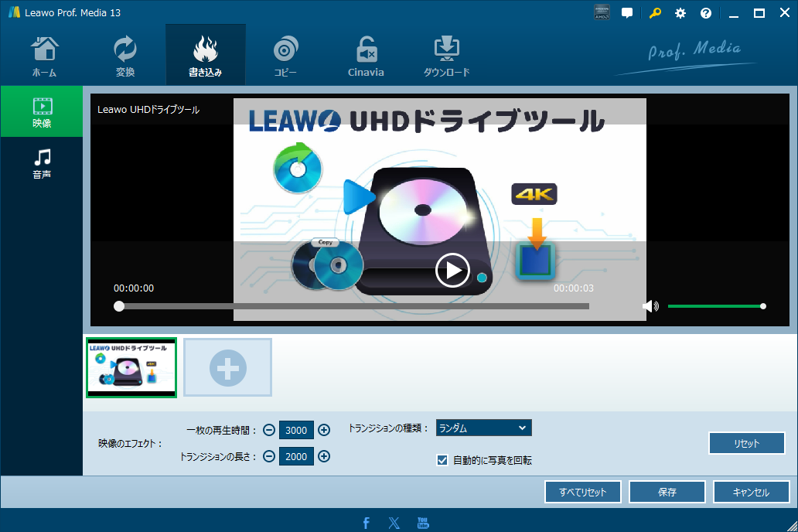Select the 音声 audio sidebar item
The width and height of the screenshot is (798, 532).
click(42, 163)
